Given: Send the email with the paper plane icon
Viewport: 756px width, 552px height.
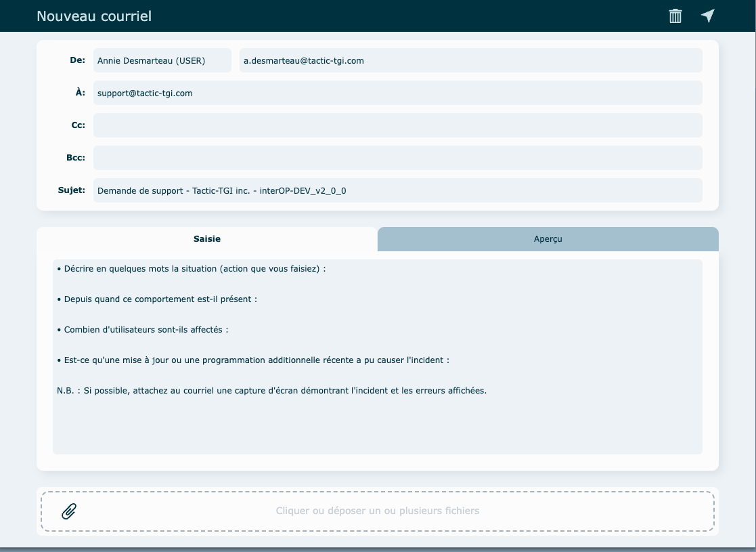Looking at the screenshot, I should coord(707,16).
